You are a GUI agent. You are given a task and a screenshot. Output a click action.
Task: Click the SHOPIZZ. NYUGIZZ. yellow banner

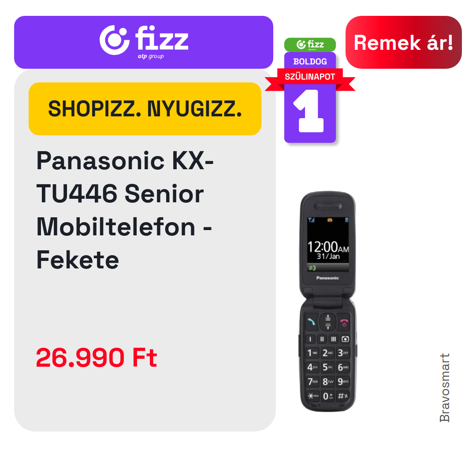coord(145,109)
